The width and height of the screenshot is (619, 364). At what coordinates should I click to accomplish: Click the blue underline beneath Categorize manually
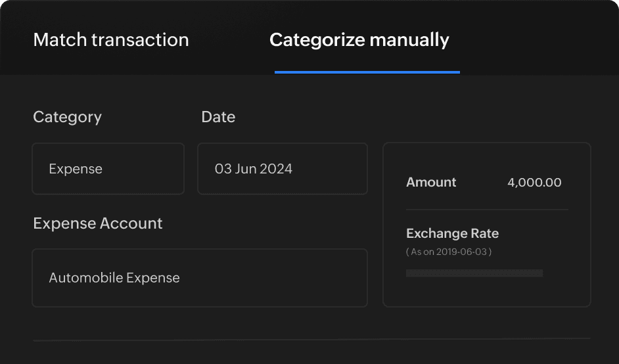[x=367, y=72]
